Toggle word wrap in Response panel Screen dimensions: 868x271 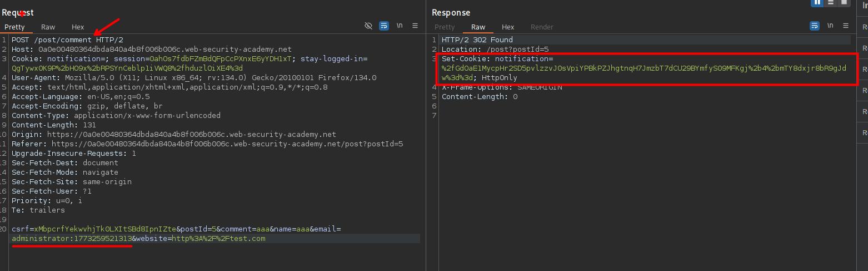815,26
